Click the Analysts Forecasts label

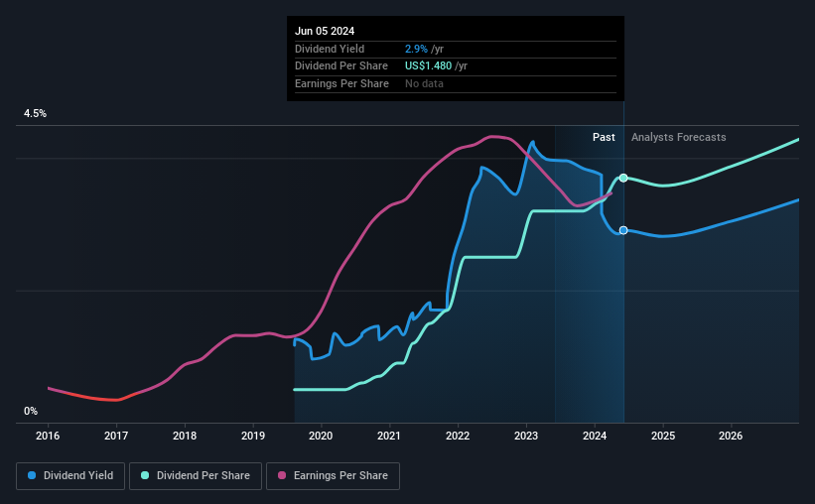(x=678, y=137)
